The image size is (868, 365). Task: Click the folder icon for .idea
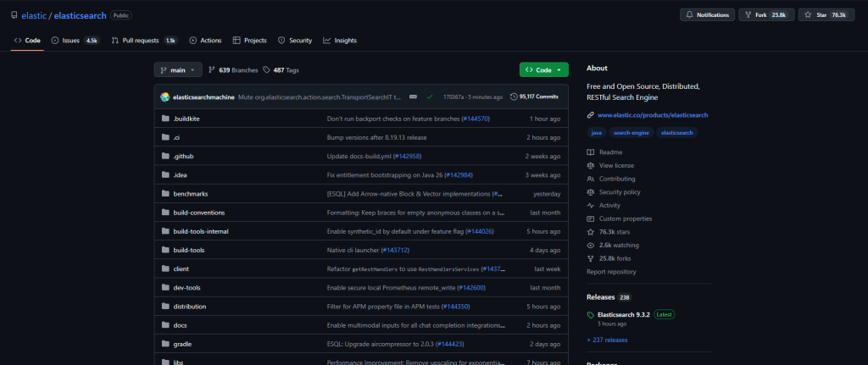pyautogui.click(x=165, y=174)
